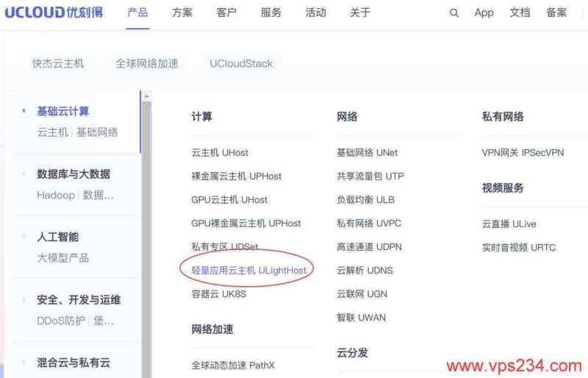Open GPU云主机 UHost product
Viewport: 588px width, 378px height.
click(229, 200)
